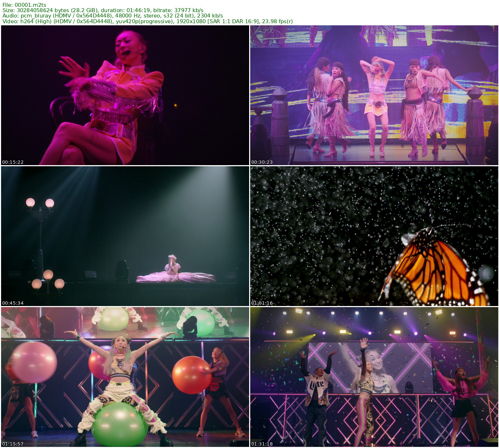Click the timestamp label 01:31:18

(x=262, y=444)
